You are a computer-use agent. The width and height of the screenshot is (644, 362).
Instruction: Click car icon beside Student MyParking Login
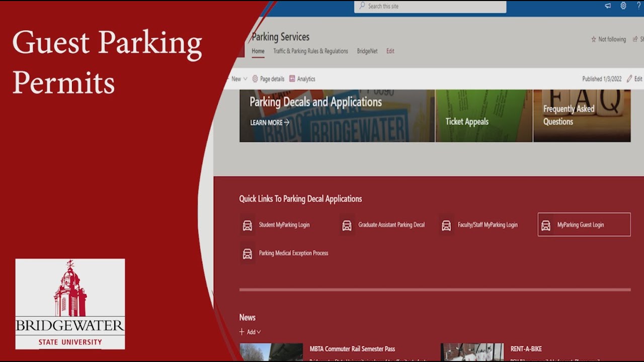coord(248,225)
